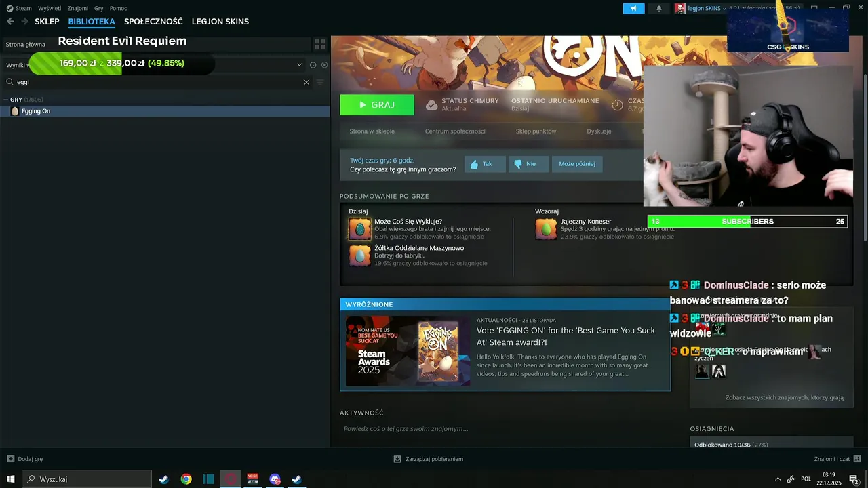Click the POL language indicator
Screen dimensions: 868x488
(x=806, y=479)
